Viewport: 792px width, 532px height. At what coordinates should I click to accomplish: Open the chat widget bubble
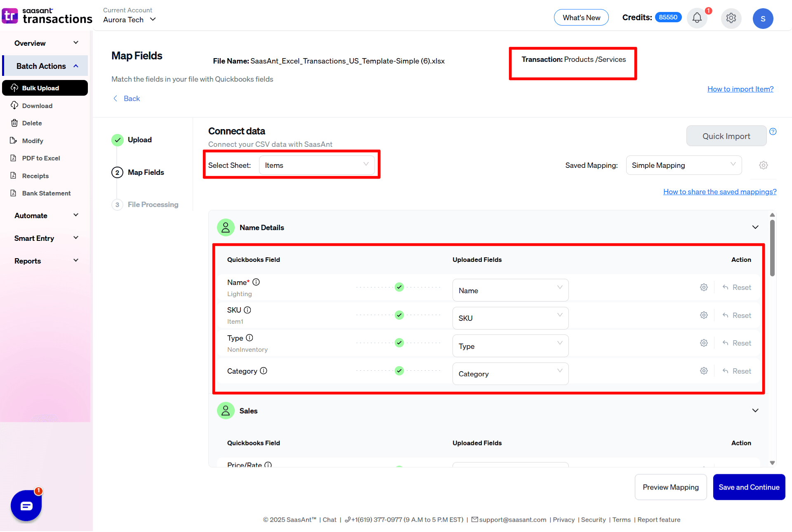26,505
